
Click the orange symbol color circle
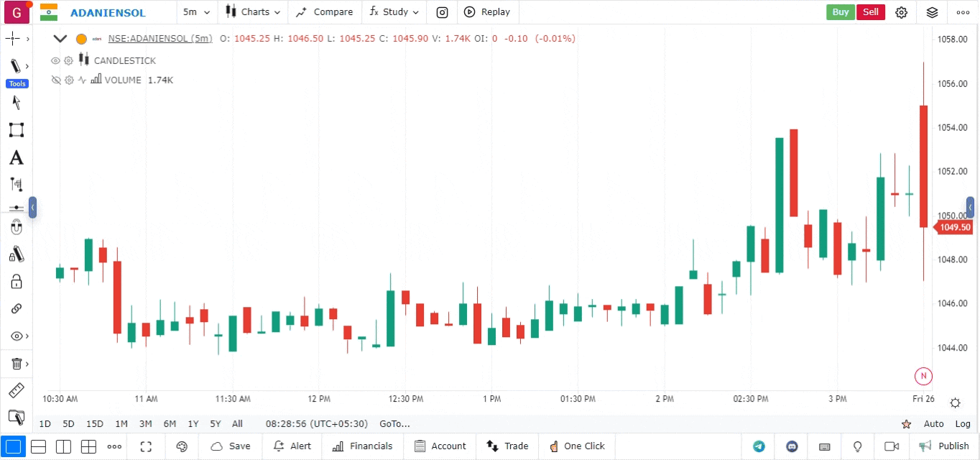coord(81,40)
